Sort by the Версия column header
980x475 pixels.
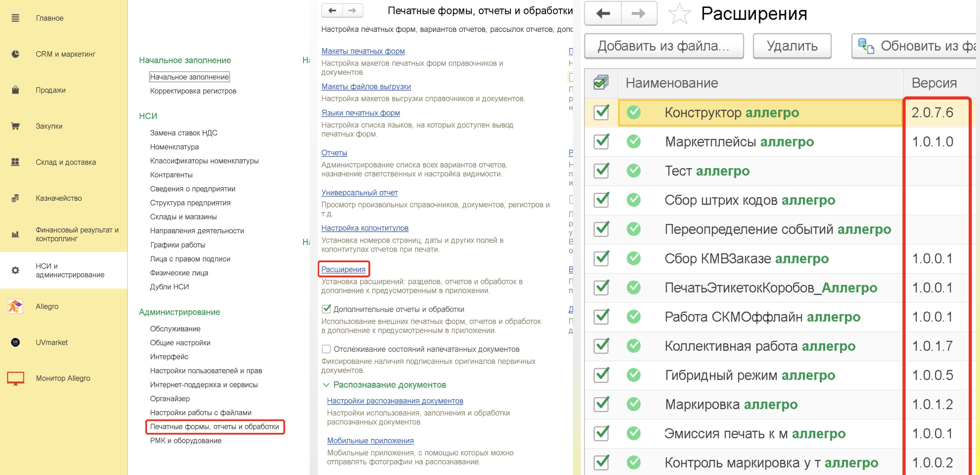940,83
